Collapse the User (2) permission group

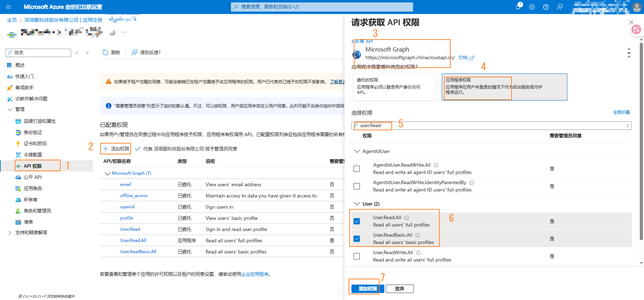(x=357, y=204)
